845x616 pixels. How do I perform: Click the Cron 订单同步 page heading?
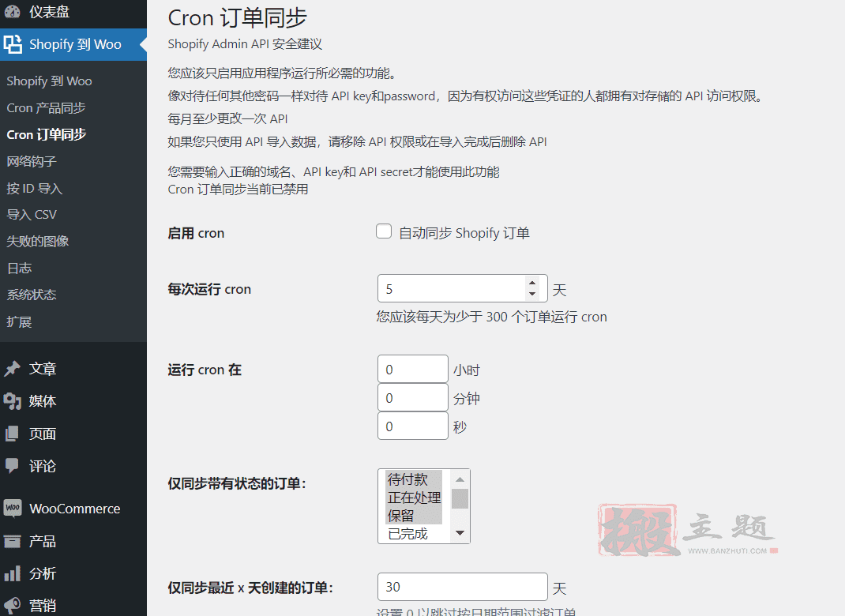237,18
